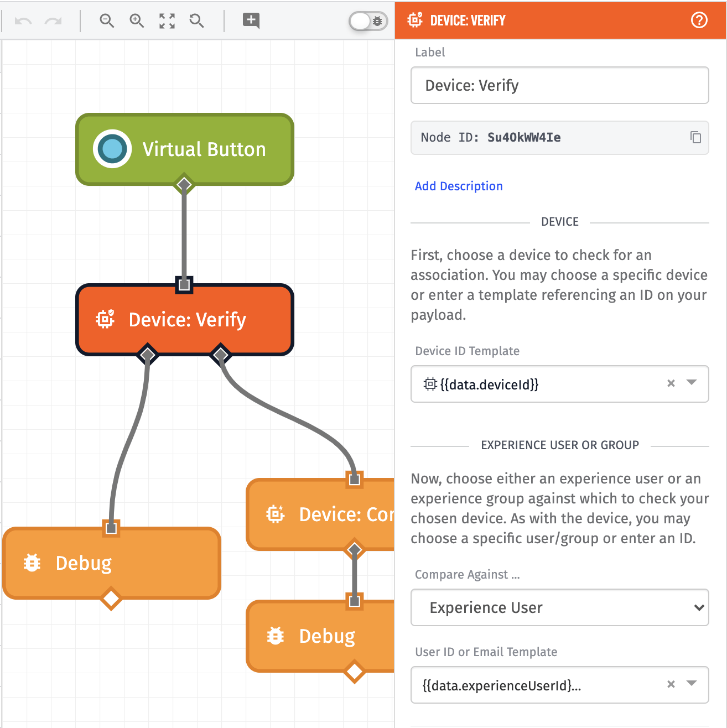Expand User ID or Email Template dropdown
The height and width of the screenshot is (728, 727).
pyautogui.click(x=692, y=684)
